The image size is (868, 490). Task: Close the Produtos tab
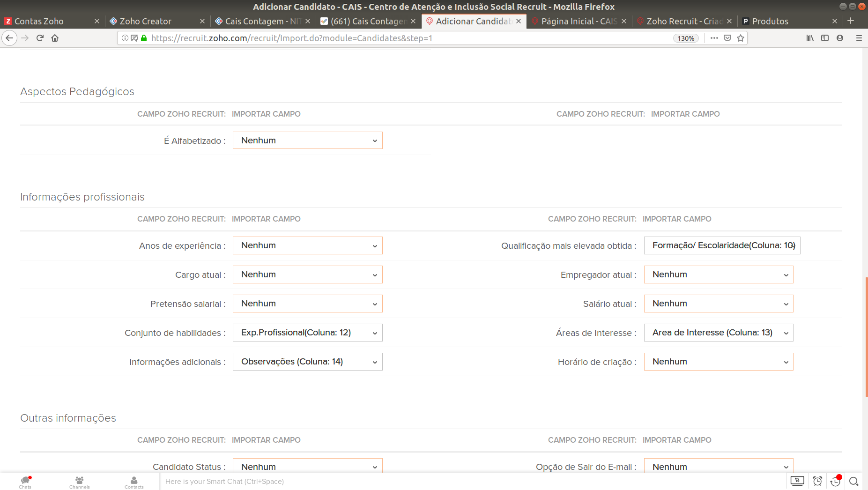835,21
